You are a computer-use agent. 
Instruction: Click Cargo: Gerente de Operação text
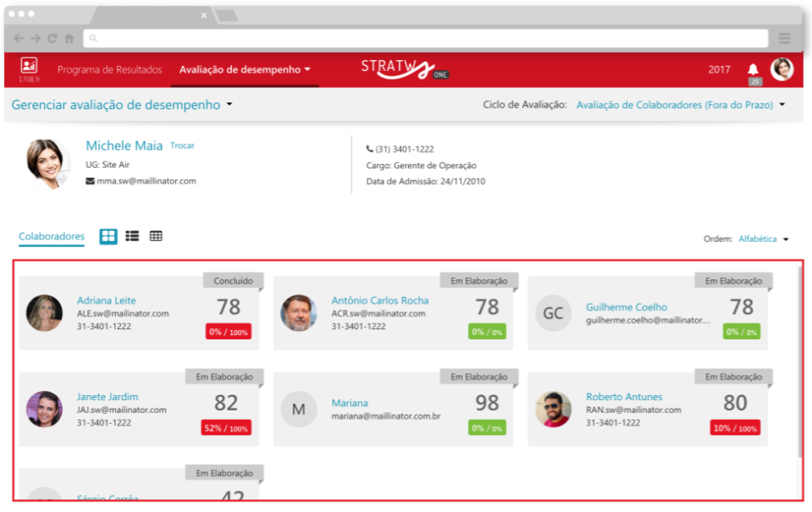point(421,166)
